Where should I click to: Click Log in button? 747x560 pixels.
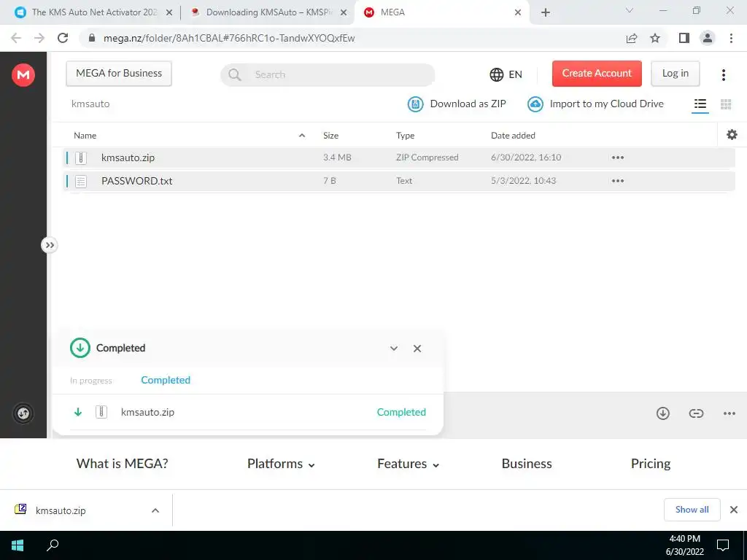tap(675, 74)
